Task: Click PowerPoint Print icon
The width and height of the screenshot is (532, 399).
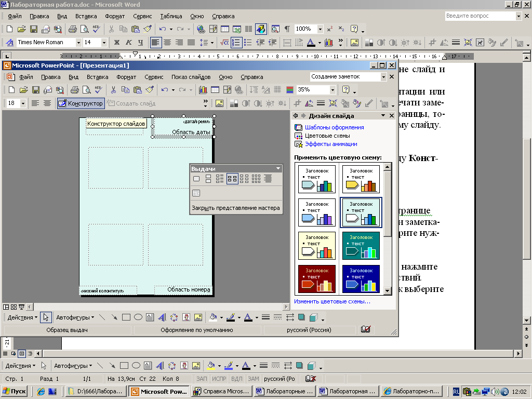Action: point(75,90)
